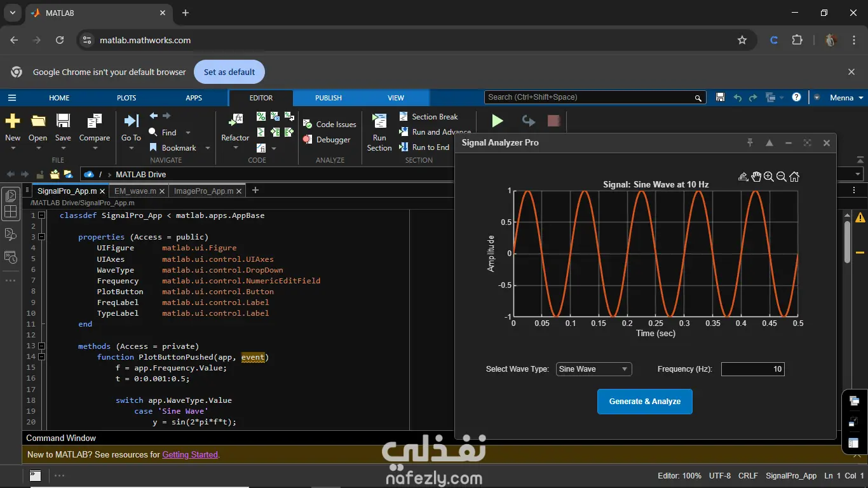Click the New file icon
The width and height of the screenshot is (868, 488).
[13, 121]
